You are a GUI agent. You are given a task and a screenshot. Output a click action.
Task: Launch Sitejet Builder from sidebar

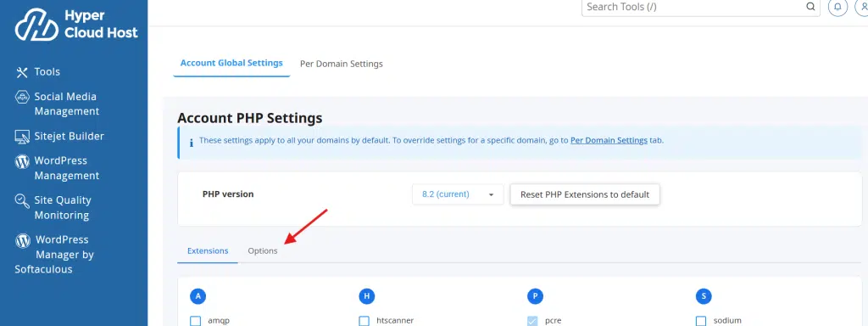[x=59, y=137]
